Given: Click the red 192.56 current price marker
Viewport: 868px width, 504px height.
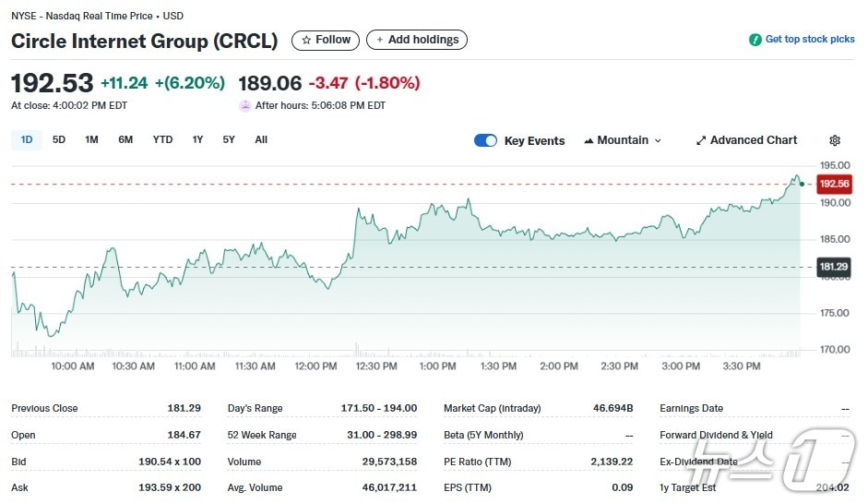Looking at the screenshot, I should 833,184.
